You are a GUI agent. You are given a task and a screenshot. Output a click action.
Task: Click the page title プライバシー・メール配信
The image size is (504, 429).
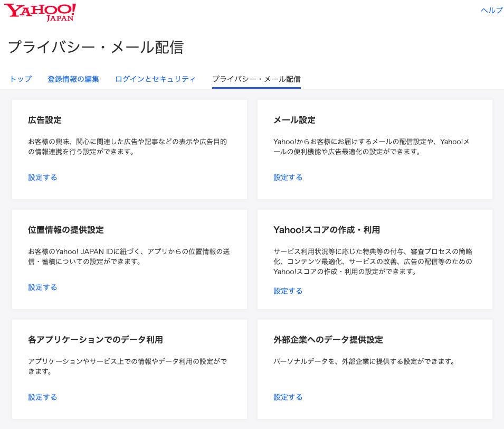pos(96,48)
